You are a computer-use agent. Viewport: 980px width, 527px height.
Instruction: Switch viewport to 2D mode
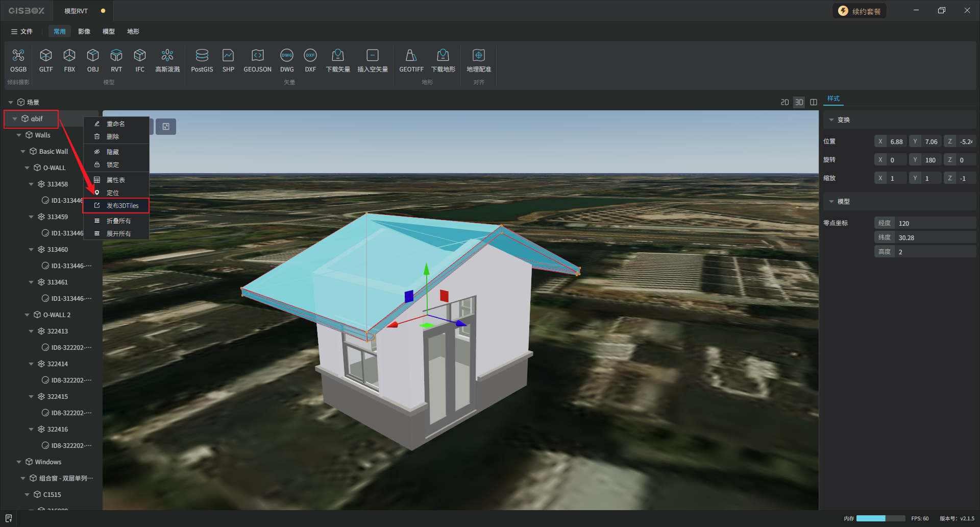[x=785, y=102]
